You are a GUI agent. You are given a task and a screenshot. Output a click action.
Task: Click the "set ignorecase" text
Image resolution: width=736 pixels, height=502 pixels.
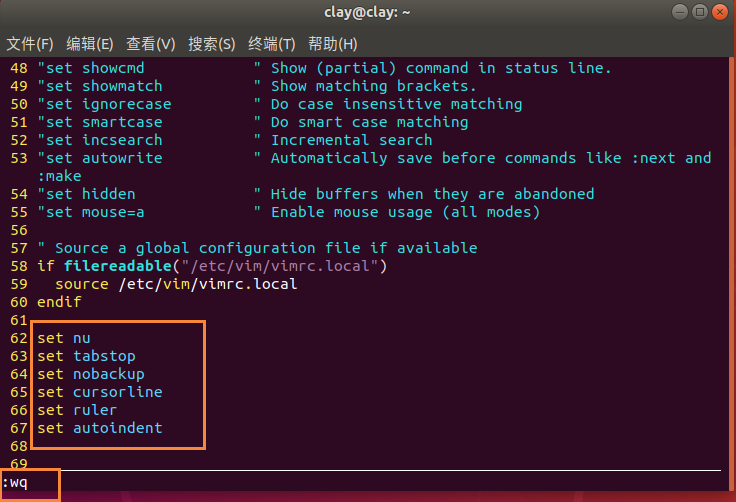pyautogui.click(x=104, y=104)
